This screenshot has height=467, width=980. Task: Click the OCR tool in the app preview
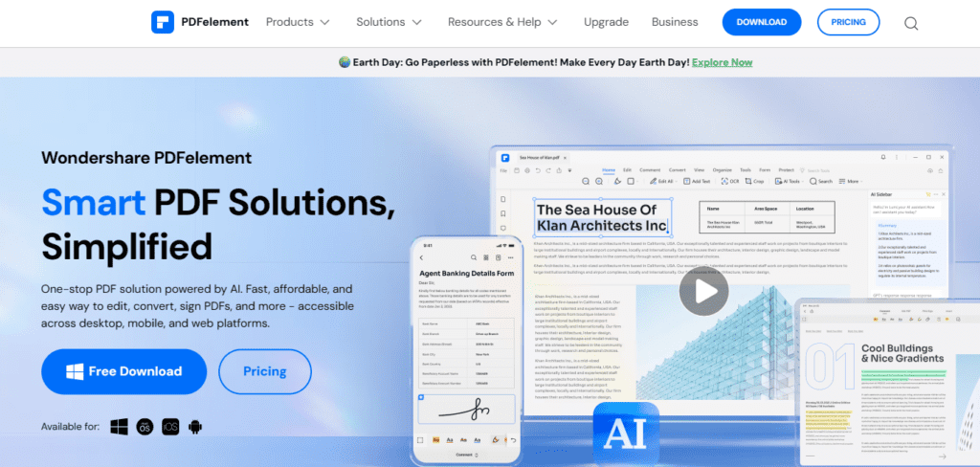click(x=729, y=181)
